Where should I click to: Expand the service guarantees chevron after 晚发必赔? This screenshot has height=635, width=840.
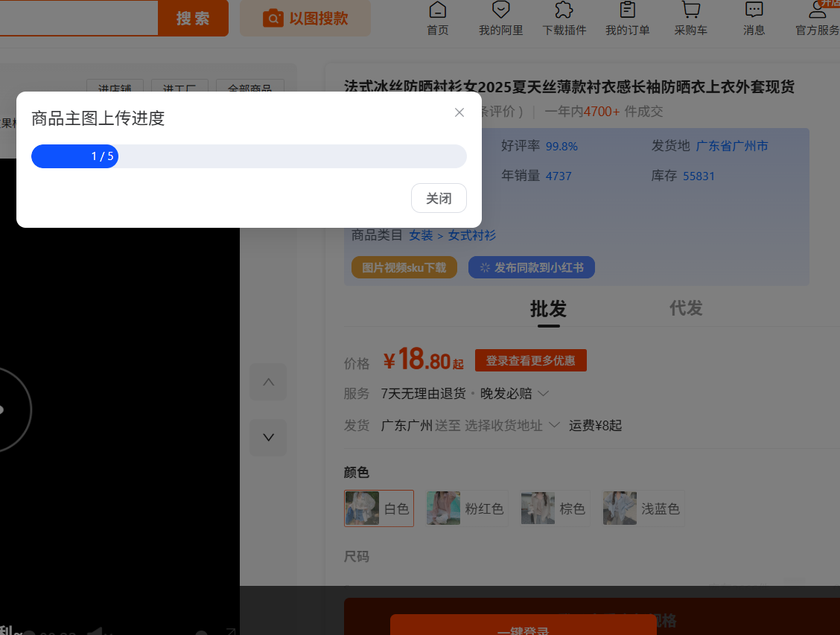544,393
